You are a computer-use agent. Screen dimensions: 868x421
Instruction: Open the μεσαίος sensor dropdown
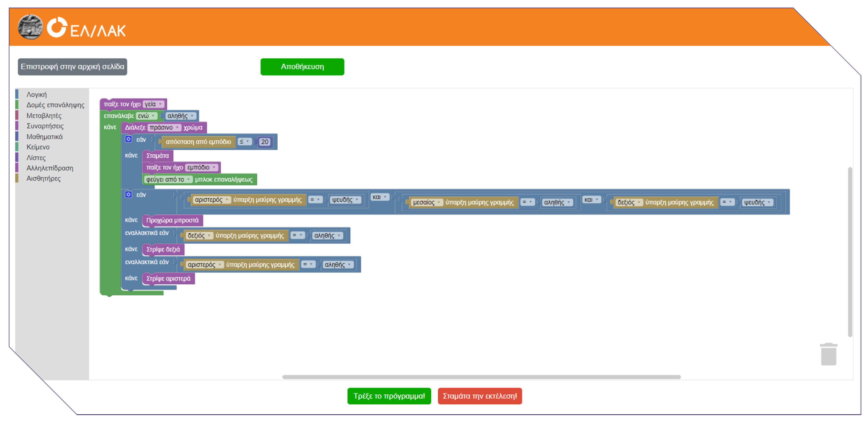[x=427, y=202]
